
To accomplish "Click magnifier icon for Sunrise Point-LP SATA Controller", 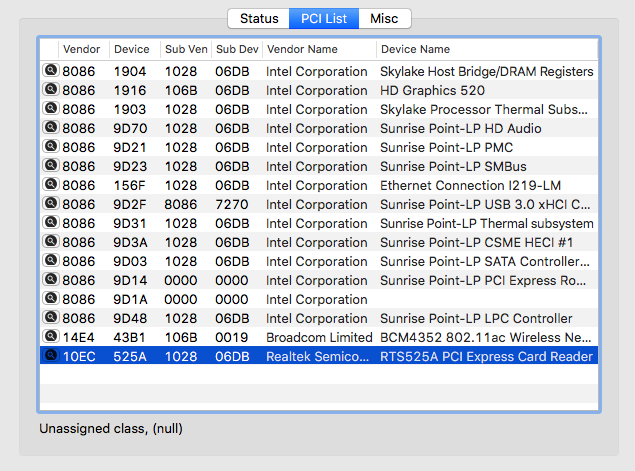I will pos(50,261).
